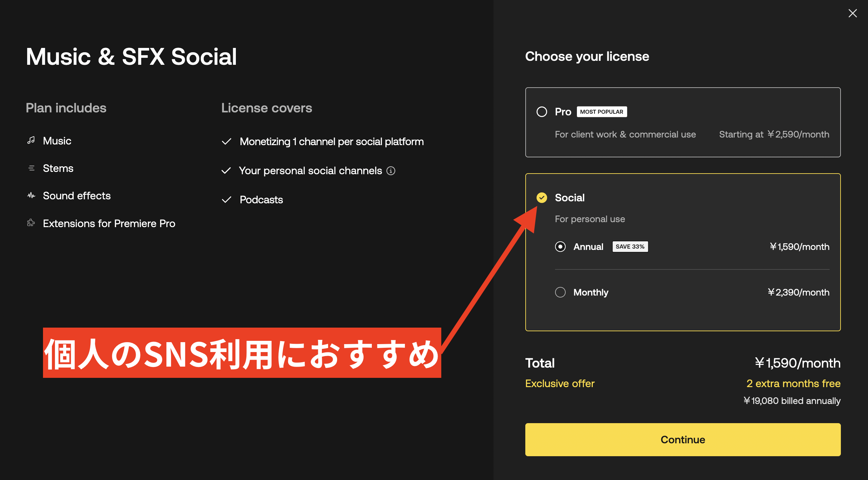Select the Pro license radio button
This screenshot has height=480, width=868.
click(x=542, y=111)
